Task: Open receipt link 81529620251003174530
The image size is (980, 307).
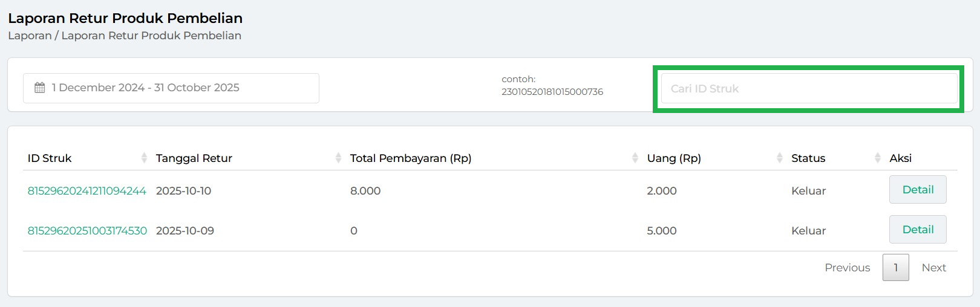Action: [x=87, y=231]
